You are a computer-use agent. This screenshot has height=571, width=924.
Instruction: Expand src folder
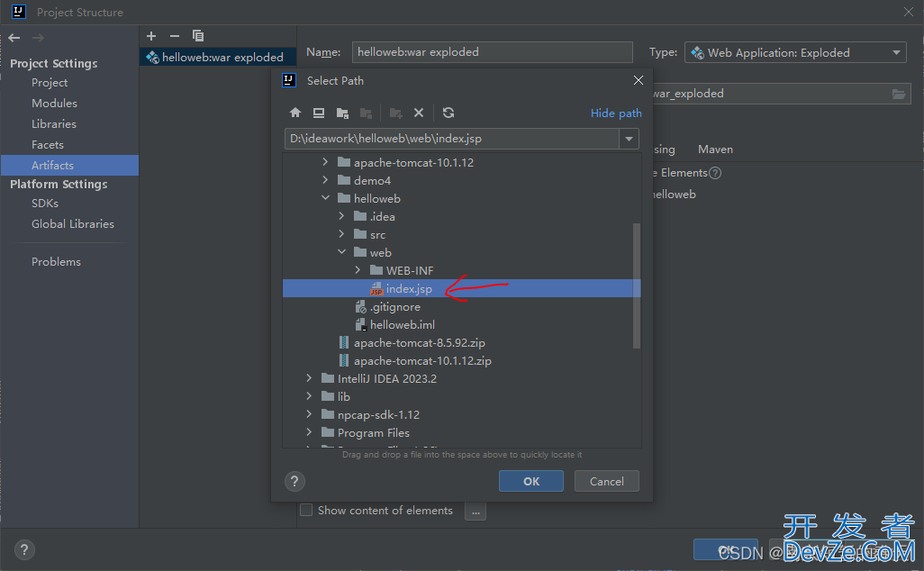coord(341,234)
